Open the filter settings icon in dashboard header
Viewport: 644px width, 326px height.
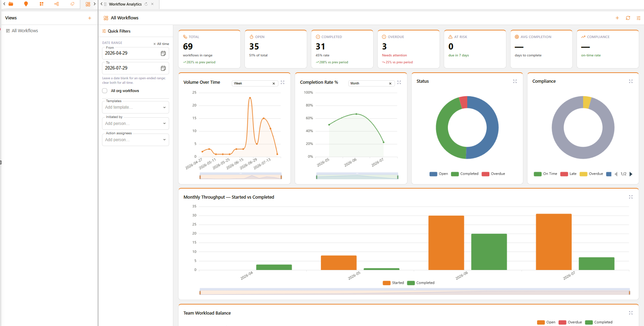click(638, 18)
